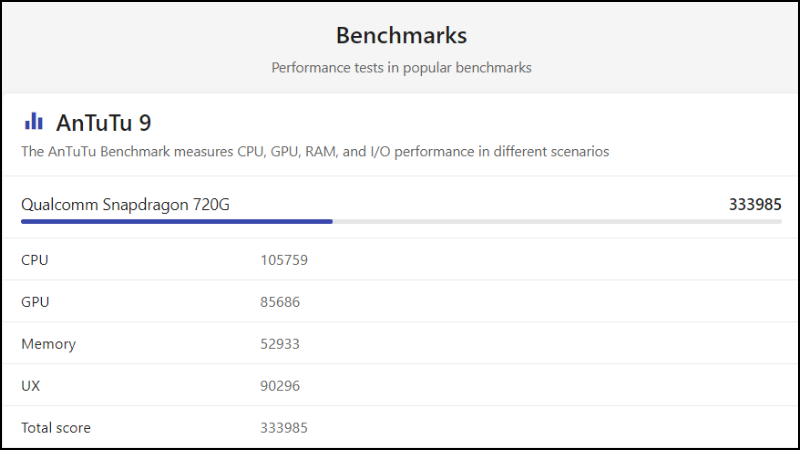Viewport: 800px width, 450px height.
Task: Select the performance tests subtitle text
Action: pyautogui.click(x=401, y=68)
